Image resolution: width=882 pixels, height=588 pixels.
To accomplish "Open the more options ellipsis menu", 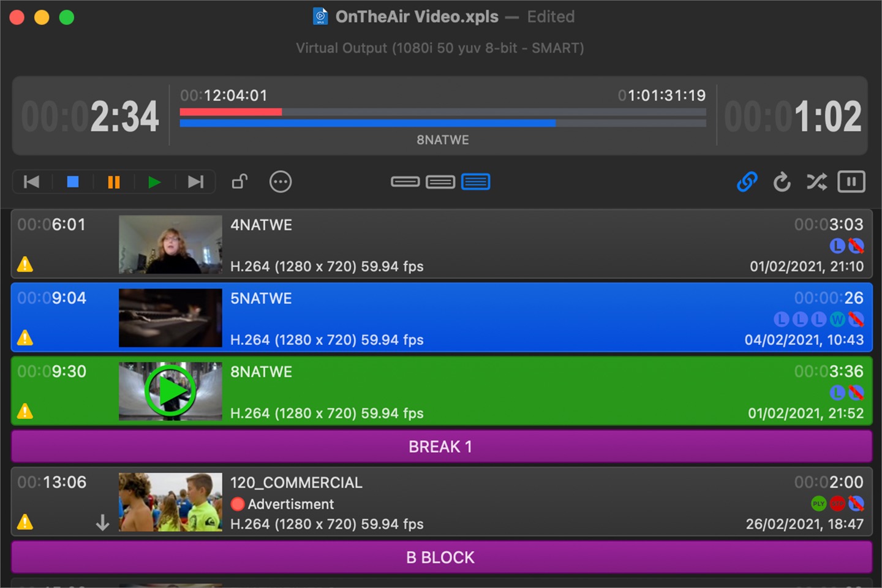I will [x=281, y=182].
